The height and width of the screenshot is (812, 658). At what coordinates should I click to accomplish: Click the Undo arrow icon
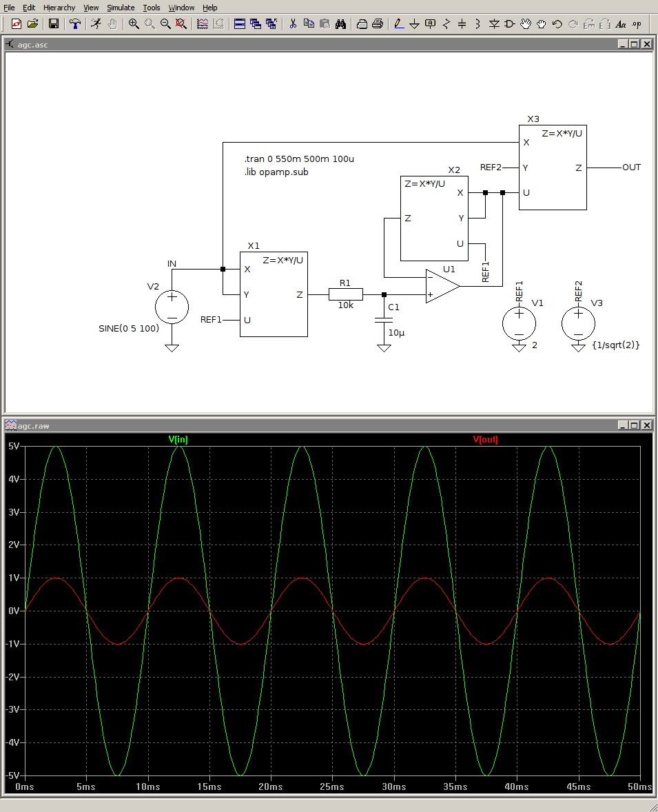(x=557, y=24)
